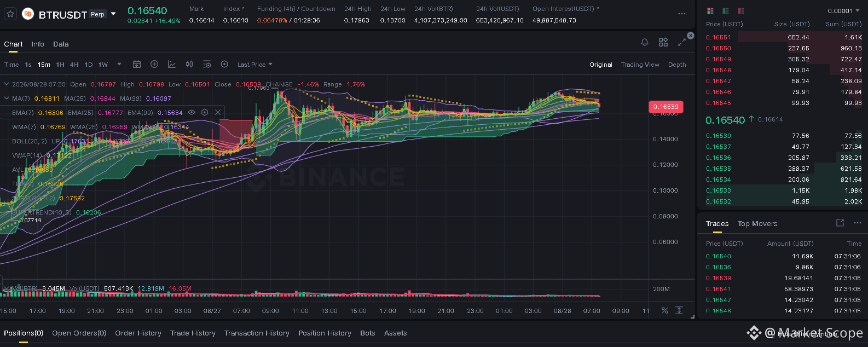Open the BTRUSDT pair selector dropdown arrow
The image size is (868, 347).
pos(113,14)
